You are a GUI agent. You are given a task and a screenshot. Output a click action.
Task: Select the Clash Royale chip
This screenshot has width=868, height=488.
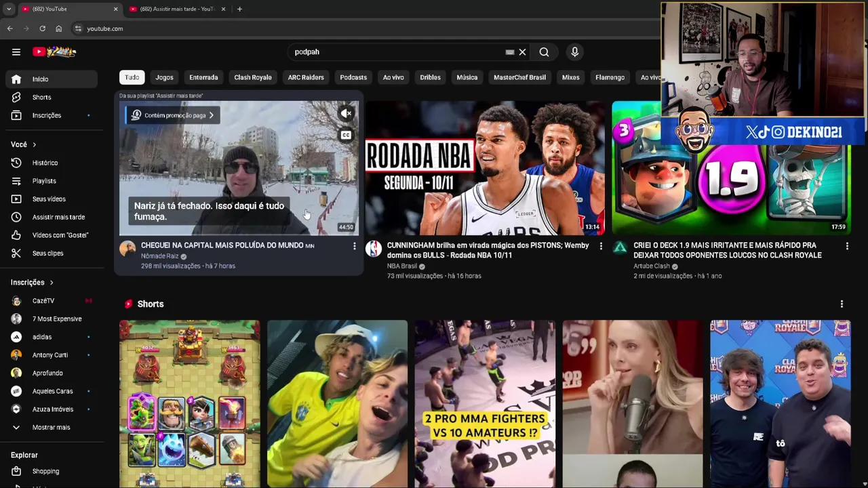point(253,77)
